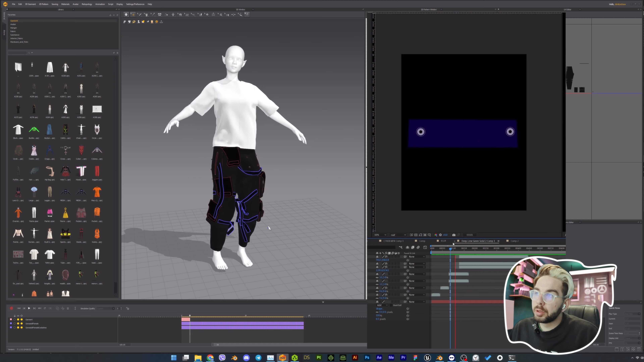Hide the Genesis8Female track
Screen dimensions: 644x362
pos(18,323)
